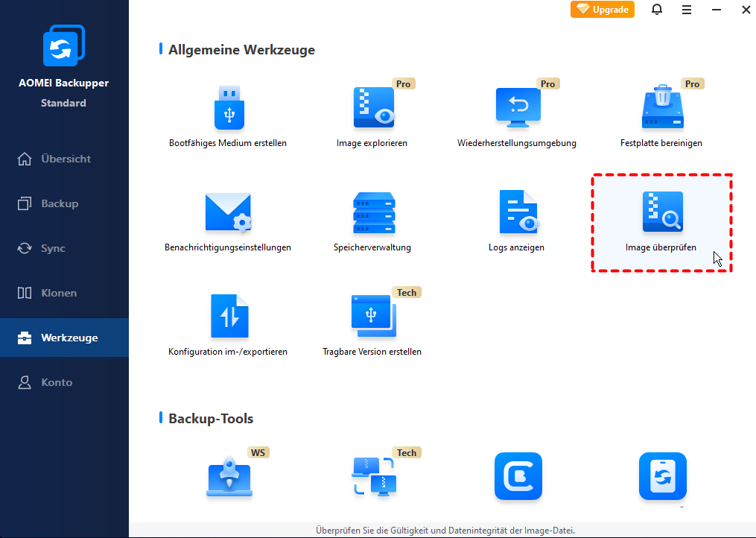Image resolution: width=756 pixels, height=538 pixels.
Task: Click the Backup-Tools heading
Action: coord(211,418)
